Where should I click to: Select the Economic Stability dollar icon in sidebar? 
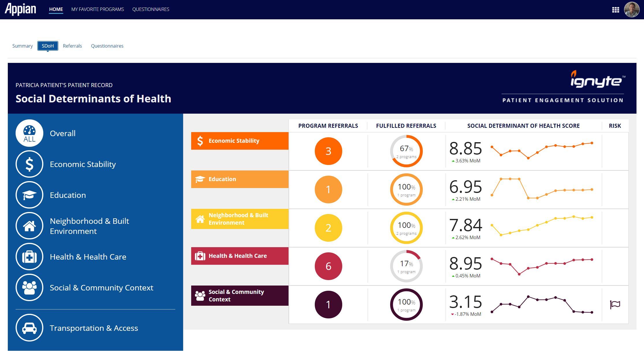pyautogui.click(x=29, y=164)
